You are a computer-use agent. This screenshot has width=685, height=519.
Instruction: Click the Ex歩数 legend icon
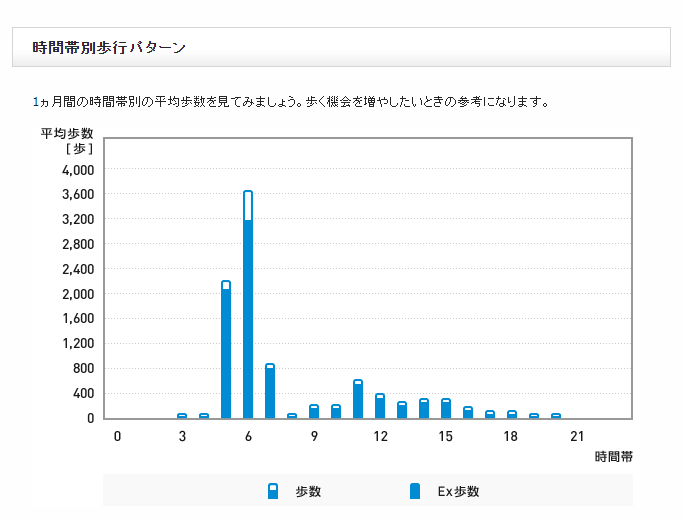point(415,491)
